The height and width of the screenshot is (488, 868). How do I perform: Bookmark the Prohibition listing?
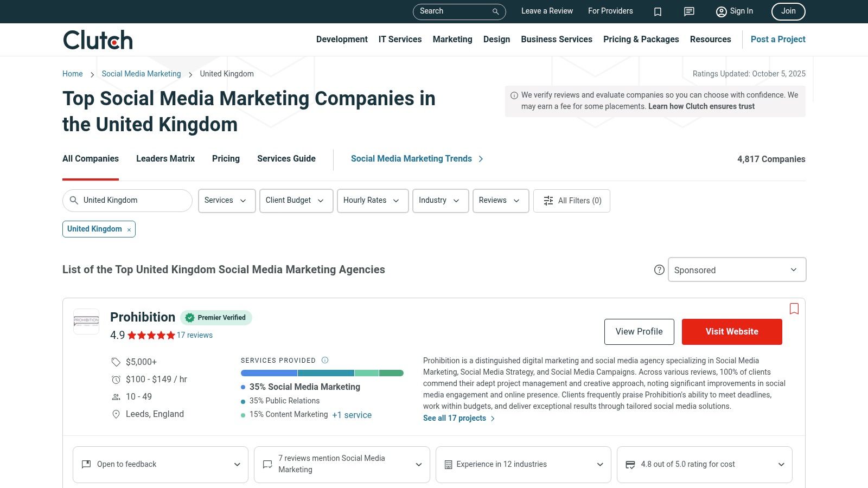pos(794,309)
